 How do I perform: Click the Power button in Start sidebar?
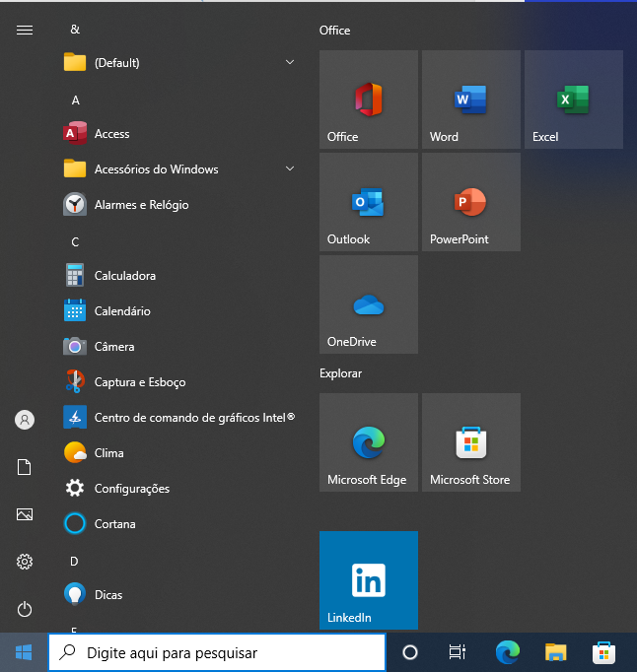(x=25, y=609)
